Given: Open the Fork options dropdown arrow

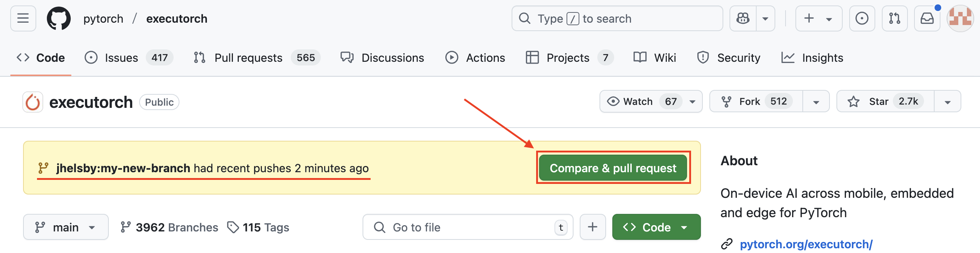Looking at the screenshot, I should (816, 102).
